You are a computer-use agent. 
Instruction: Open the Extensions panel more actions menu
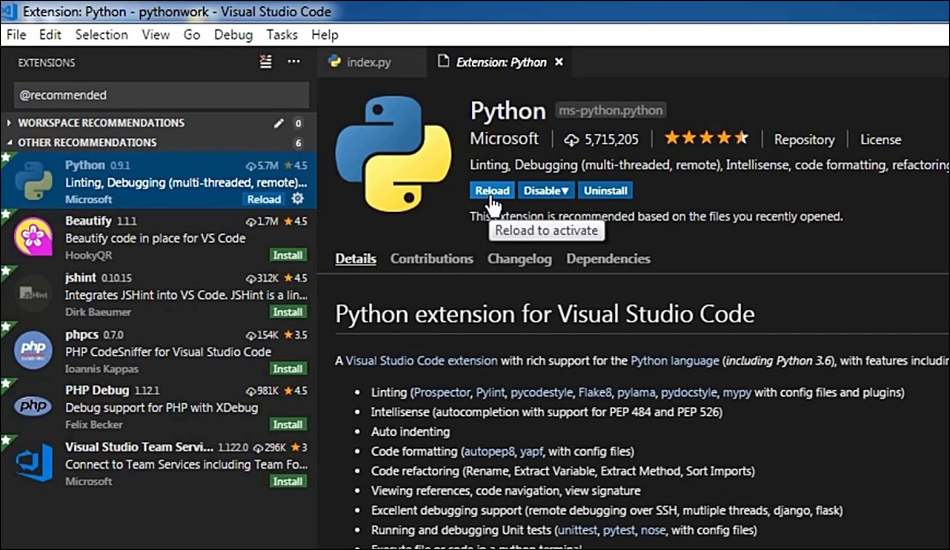coord(293,62)
